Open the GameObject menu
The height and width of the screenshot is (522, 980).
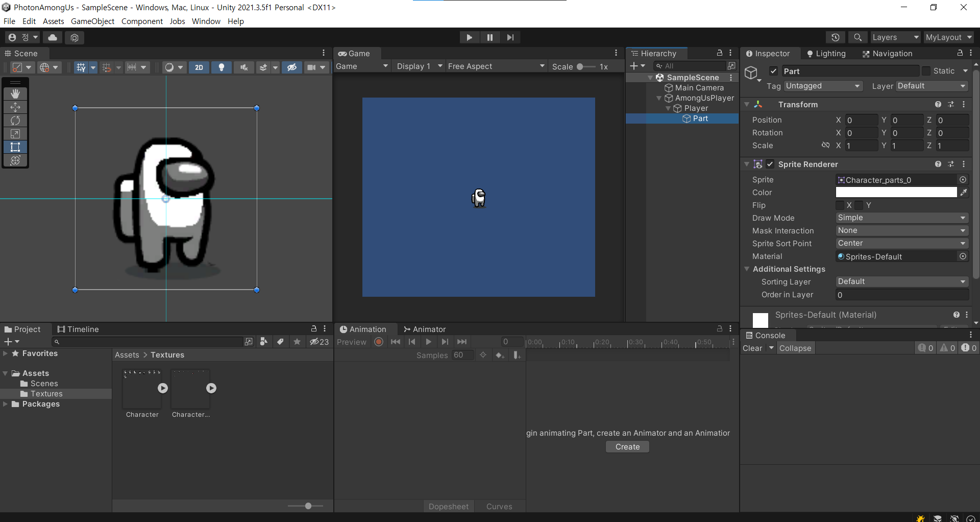pyautogui.click(x=92, y=21)
